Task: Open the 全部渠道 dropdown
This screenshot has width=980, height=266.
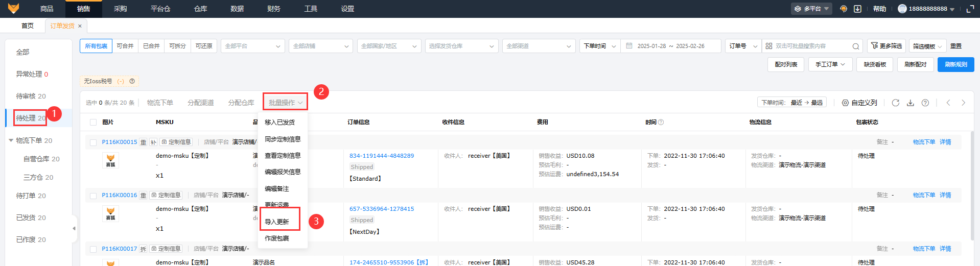Action: pos(539,46)
